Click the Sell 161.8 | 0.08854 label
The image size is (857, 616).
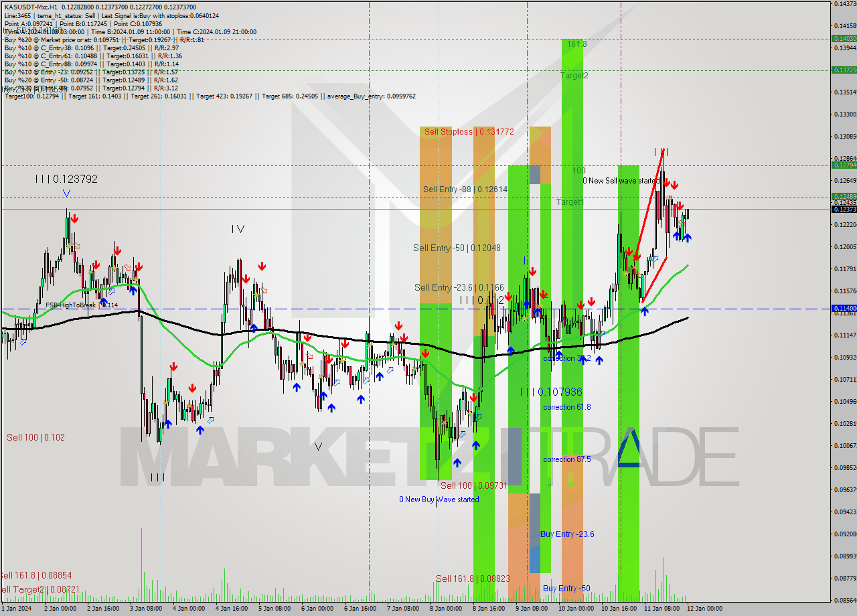(x=35, y=575)
